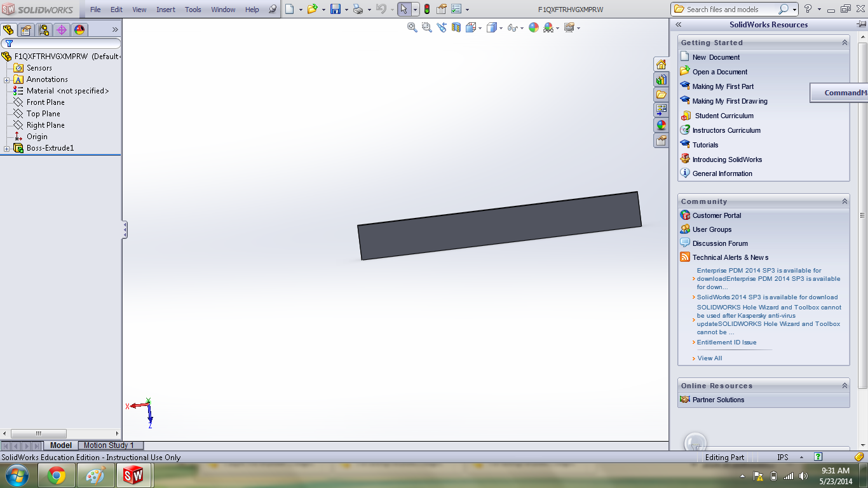868x488 pixels.
Task: Open the New document dropdown arrow
Action: [301, 10]
